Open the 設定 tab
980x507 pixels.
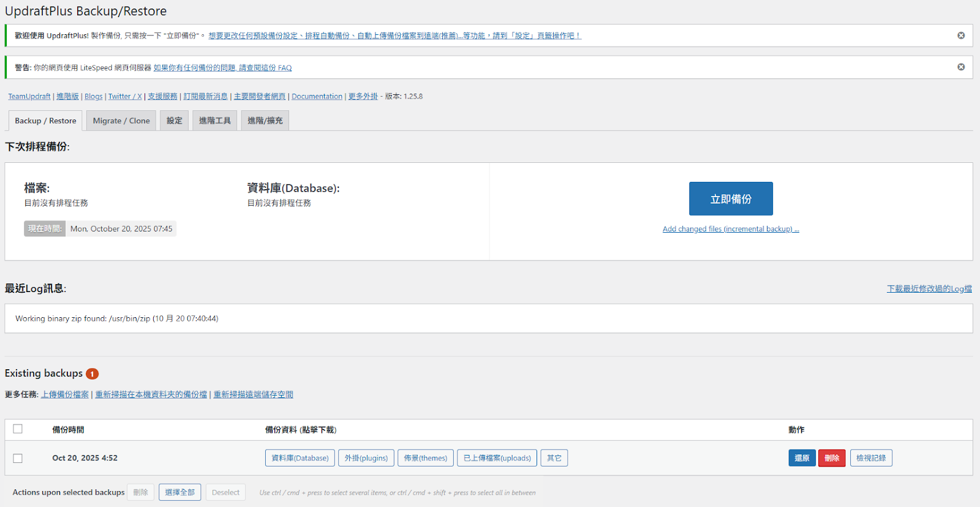tap(175, 121)
